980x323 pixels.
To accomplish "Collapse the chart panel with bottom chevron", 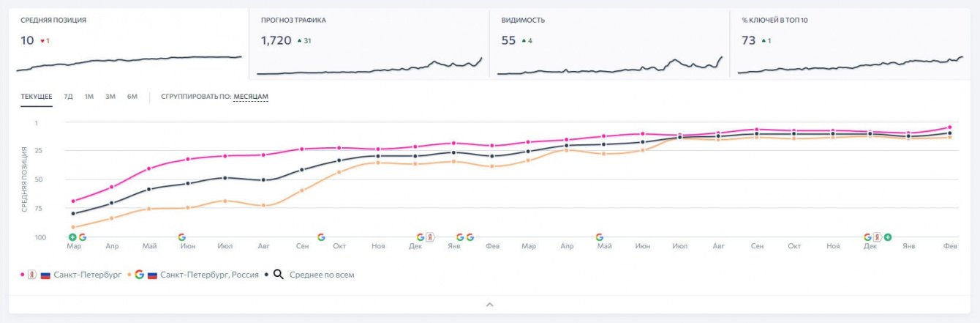I will point(490,304).
